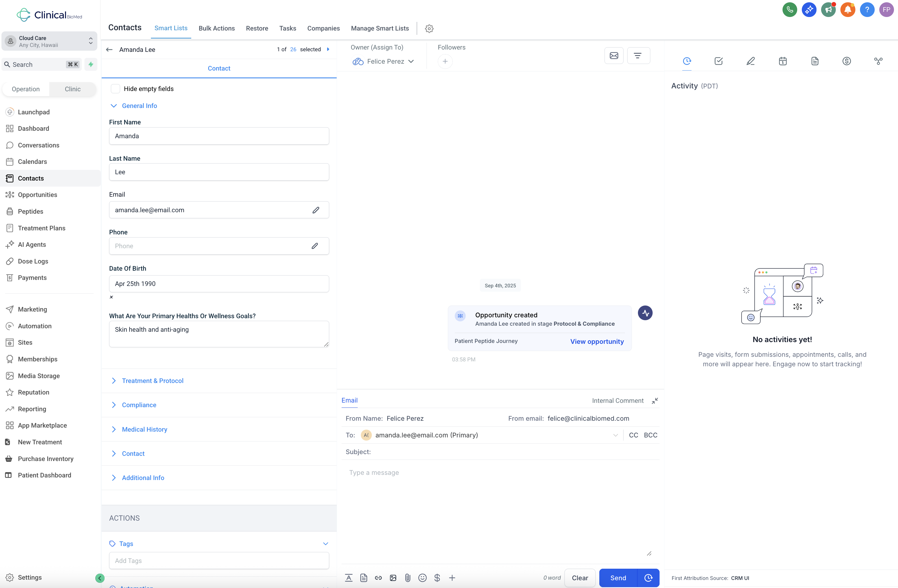Viewport: 898px width, 588px height.
Task: Open the Tasks checkmark icon in right panel
Action: coord(718,61)
